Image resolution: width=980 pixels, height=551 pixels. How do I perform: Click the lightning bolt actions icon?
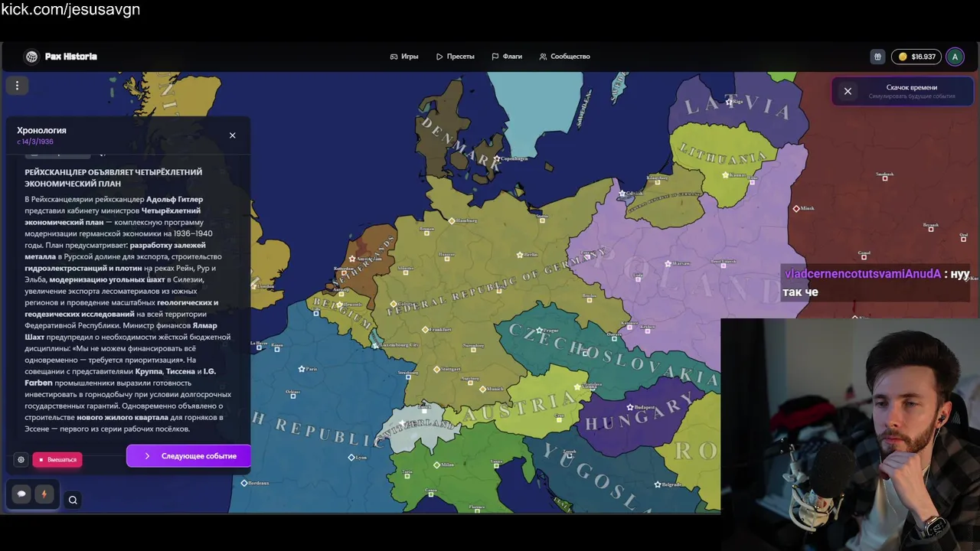coord(44,494)
